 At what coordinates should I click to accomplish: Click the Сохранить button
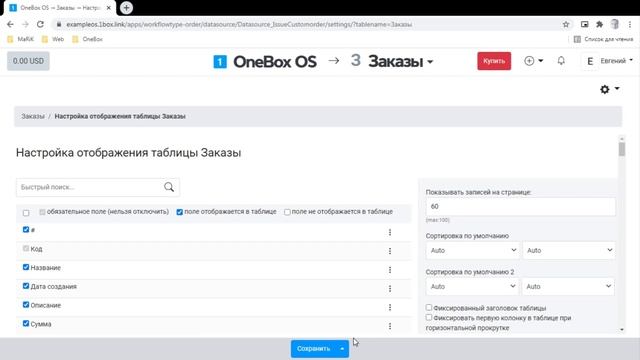click(x=313, y=349)
